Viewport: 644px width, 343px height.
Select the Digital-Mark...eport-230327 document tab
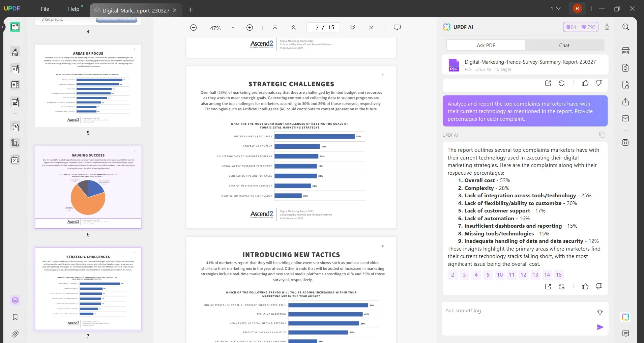click(136, 10)
